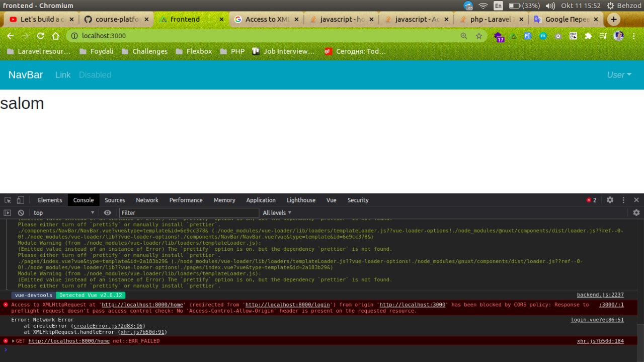Viewport: 644px width, 362px height.
Task: Open the Extensions puzzle piece menu
Action: point(588,36)
